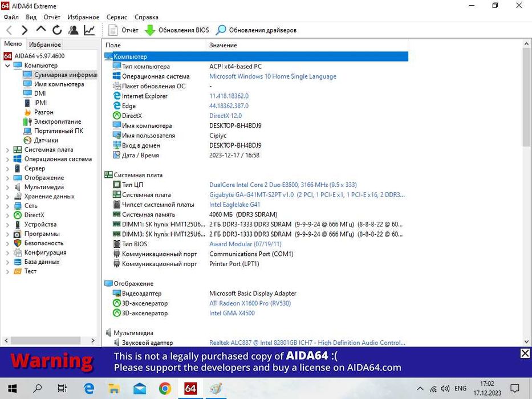532x399 pixels.
Task: Select the Компьютер highlighted header row
Action: point(256,56)
